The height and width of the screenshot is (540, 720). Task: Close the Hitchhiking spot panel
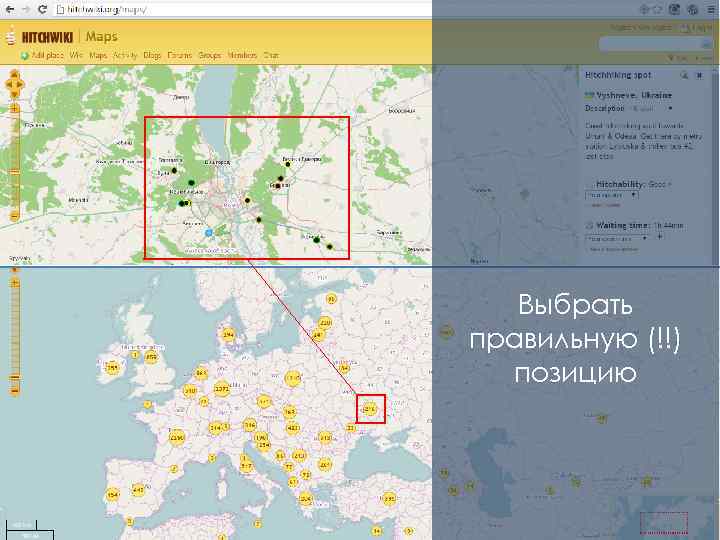699,75
